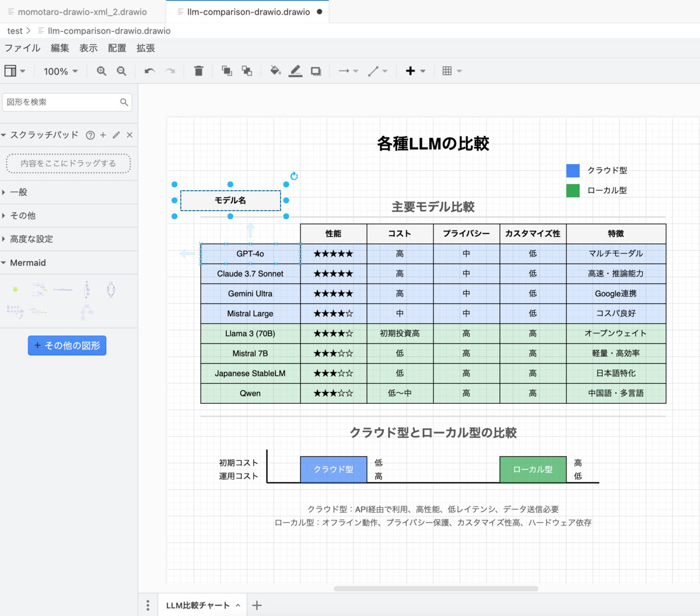Open the 配置 menu
Viewport: 700px width, 616px height.
click(117, 48)
